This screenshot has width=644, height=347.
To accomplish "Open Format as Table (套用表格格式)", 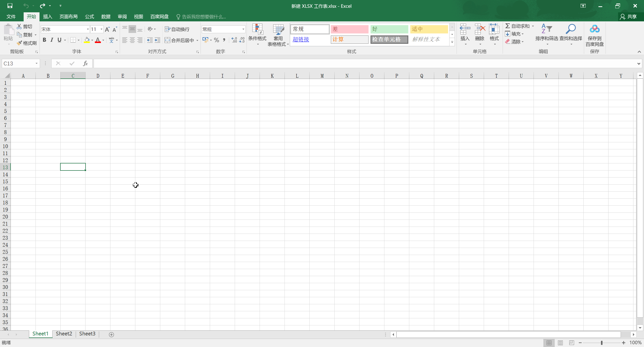I will [278, 35].
